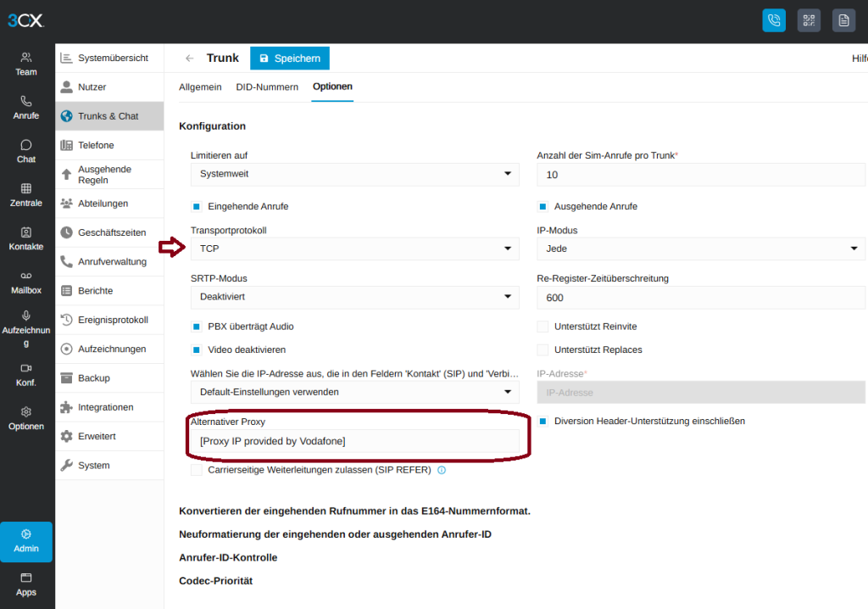868x609 pixels.
Task: Open Abteilungen menu entry
Action: tap(109, 204)
